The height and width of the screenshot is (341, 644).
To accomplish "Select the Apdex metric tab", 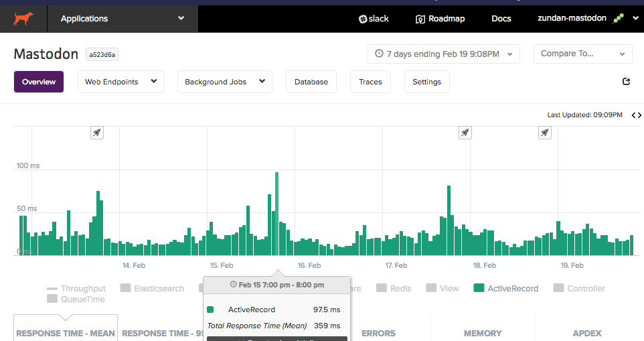I will [x=587, y=333].
